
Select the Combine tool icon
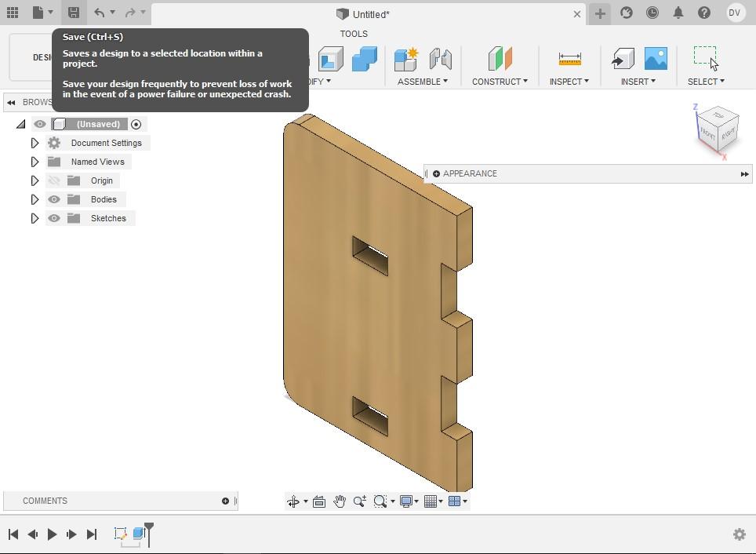click(x=365, y=59)
